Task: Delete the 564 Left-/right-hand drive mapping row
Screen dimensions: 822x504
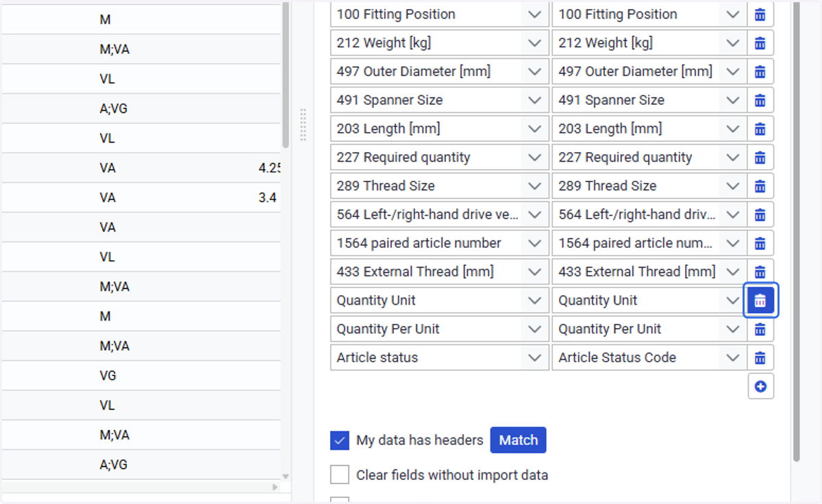Action: point(760,214)
